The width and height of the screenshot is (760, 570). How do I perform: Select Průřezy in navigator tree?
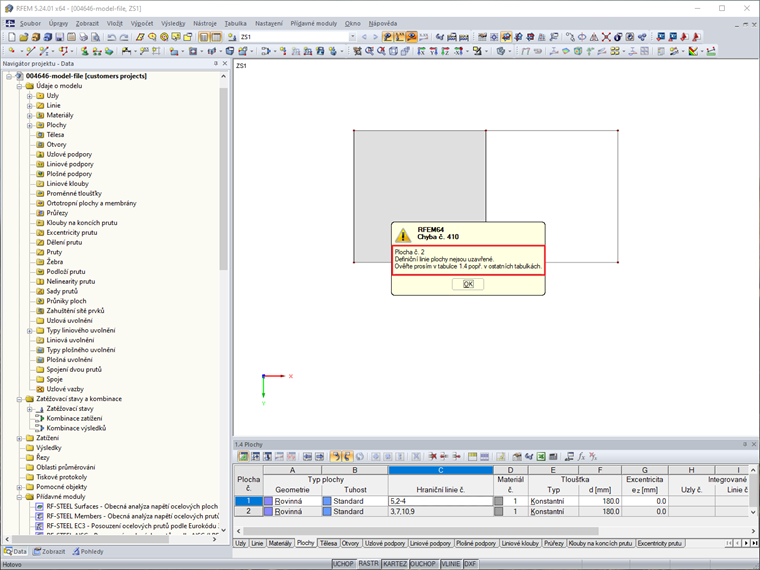pos(57,213)
